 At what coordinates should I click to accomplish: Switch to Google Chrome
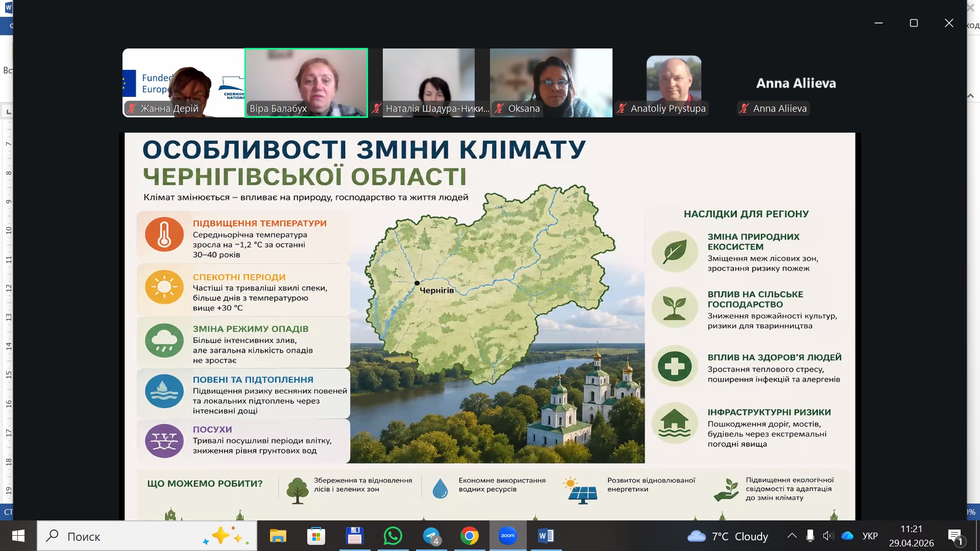(469, 536)
